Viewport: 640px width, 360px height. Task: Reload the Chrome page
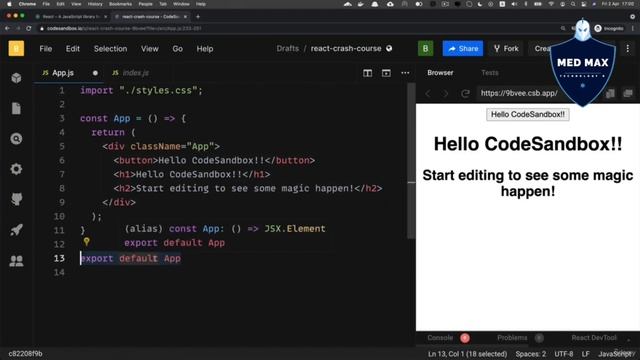tap(29, 28)
